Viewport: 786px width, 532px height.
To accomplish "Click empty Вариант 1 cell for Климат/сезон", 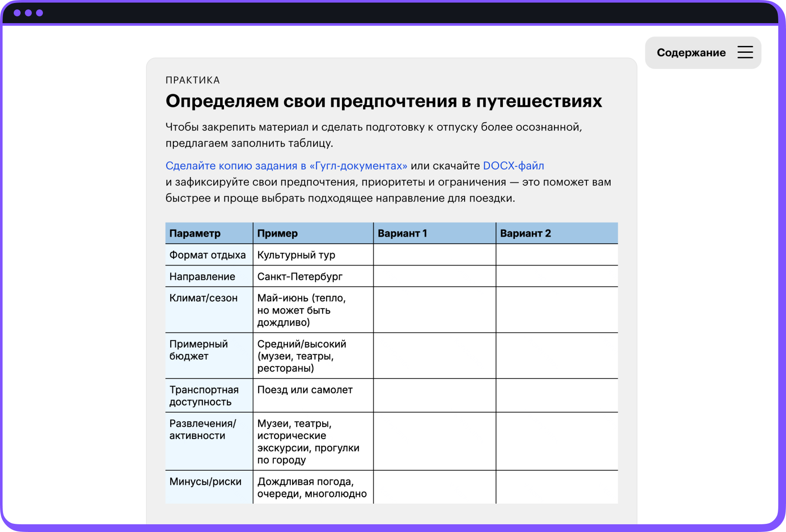I will coord(435,310).
